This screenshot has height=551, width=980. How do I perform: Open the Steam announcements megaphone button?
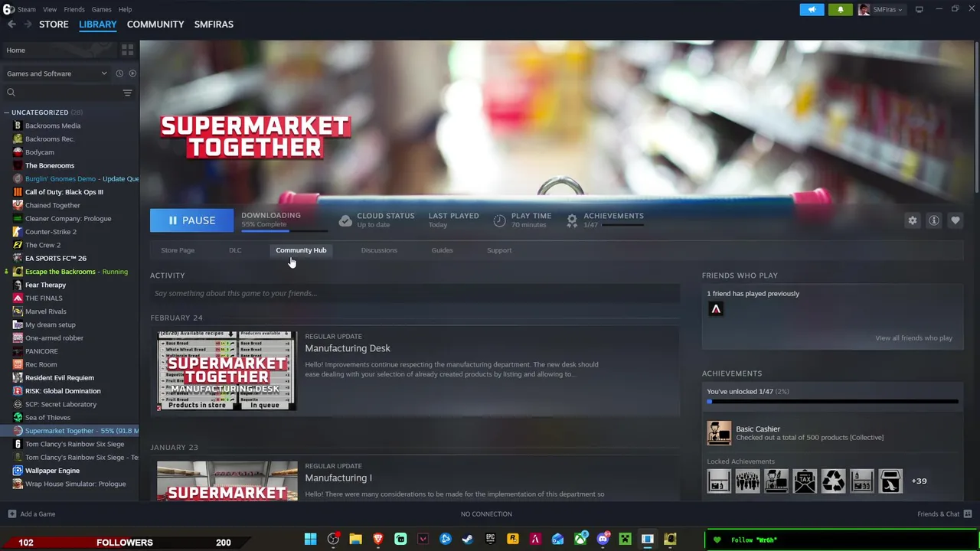(812, 9)
